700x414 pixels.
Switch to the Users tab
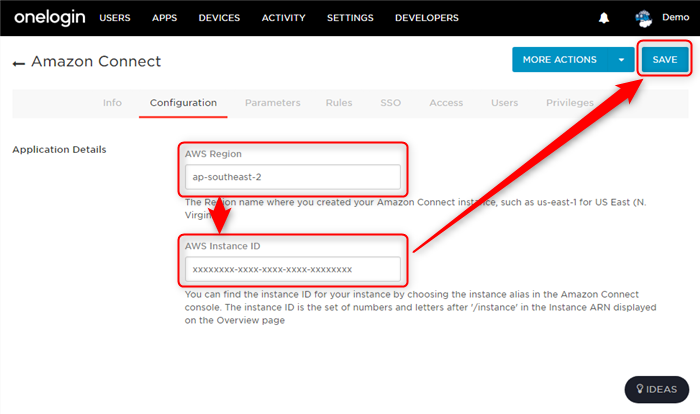pyautogui.click(x=504, y=103)
